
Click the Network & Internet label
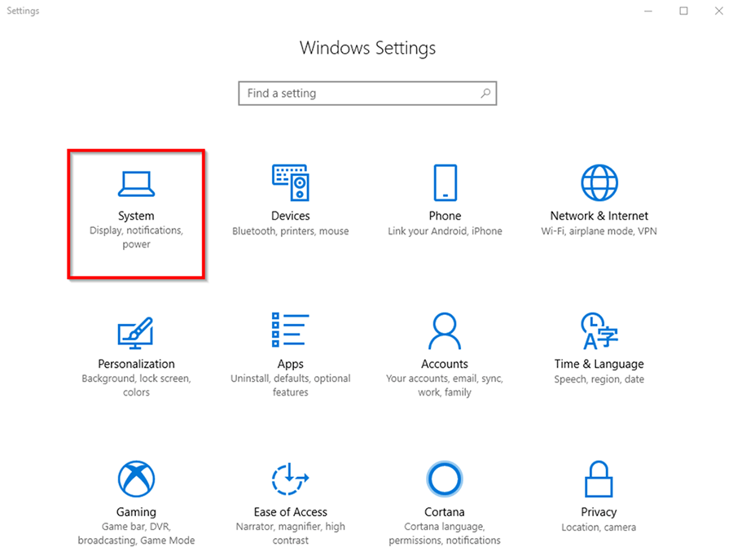pos(599,216)
